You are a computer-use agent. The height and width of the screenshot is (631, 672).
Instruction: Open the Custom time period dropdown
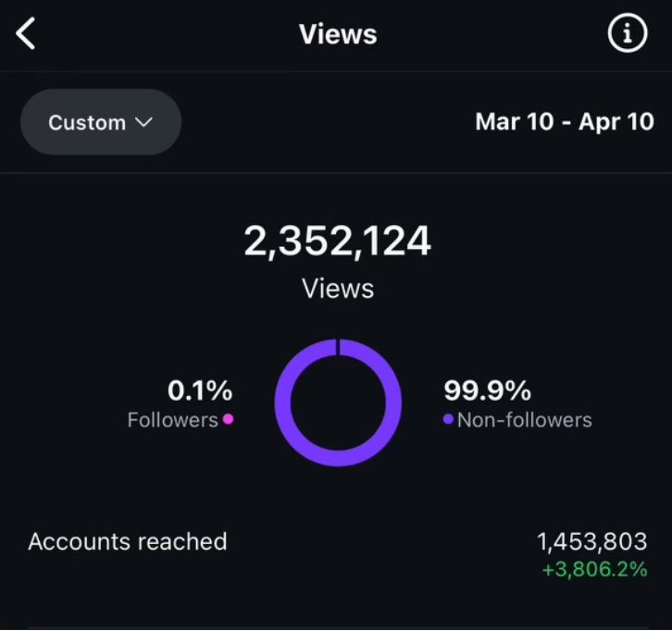tap(100, 122)
